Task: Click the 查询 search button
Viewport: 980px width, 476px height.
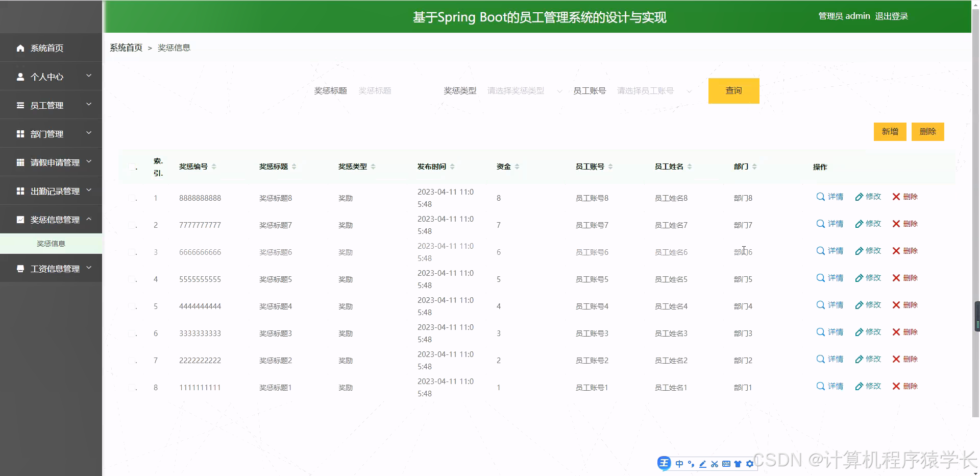Action: coord(733,90)
